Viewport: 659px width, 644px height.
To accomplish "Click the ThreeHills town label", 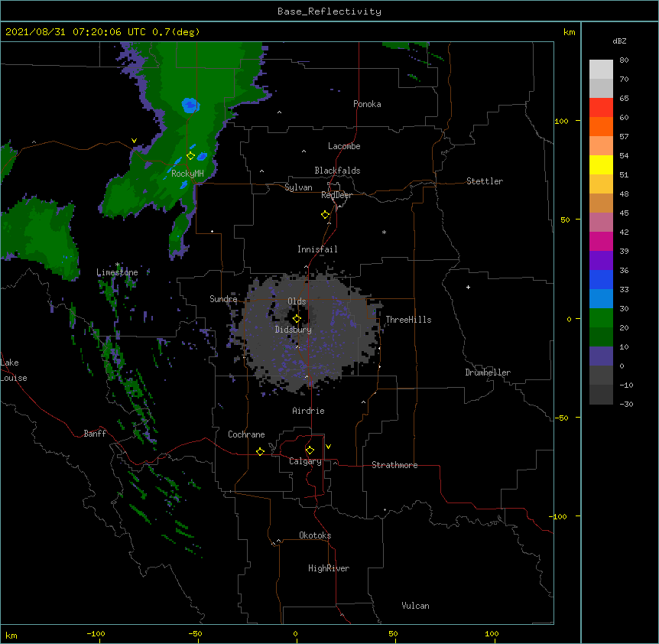I will [408, 320].
